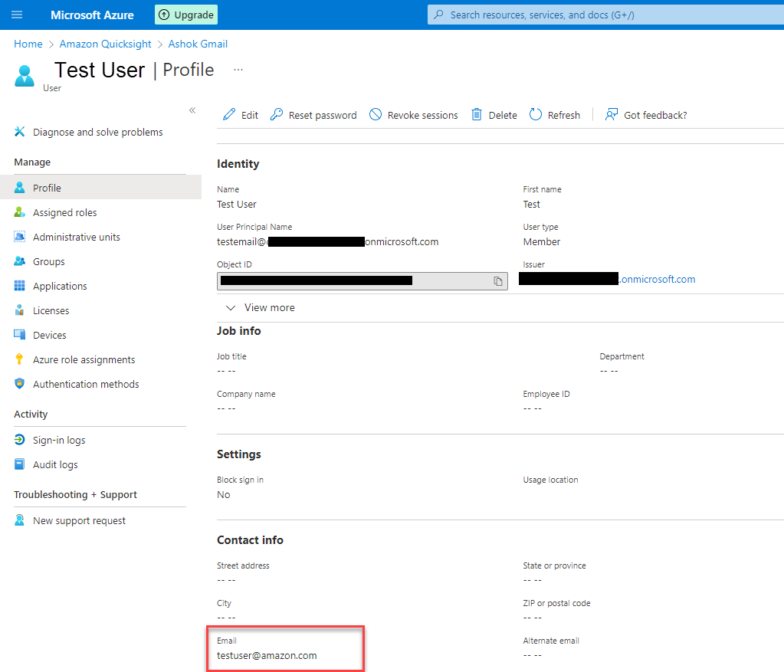This screenshot has height=672, width=784.
Task: Click the Groups people icon
Action: click(19, 261)
